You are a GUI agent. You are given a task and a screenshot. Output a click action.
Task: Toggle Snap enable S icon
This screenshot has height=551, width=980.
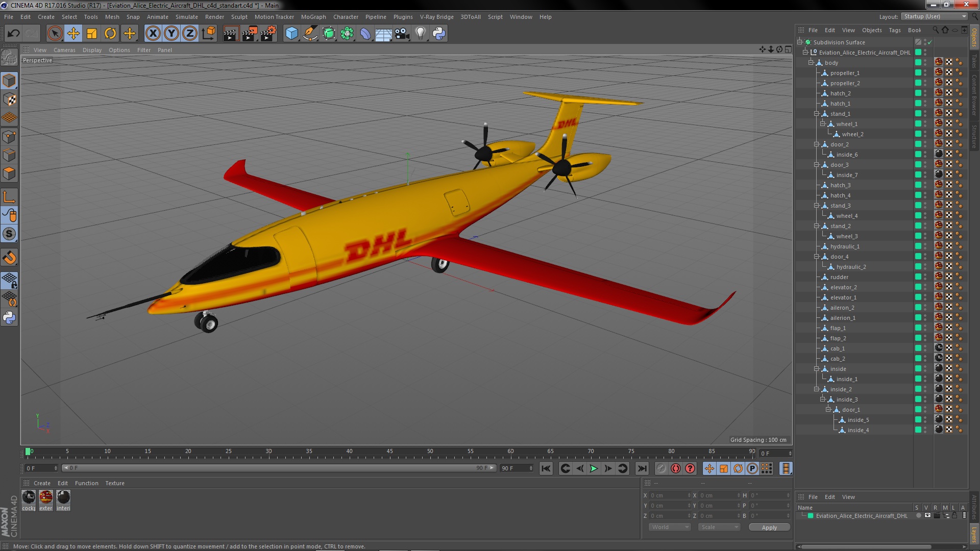pyautogui.click(x=9, y=234)
